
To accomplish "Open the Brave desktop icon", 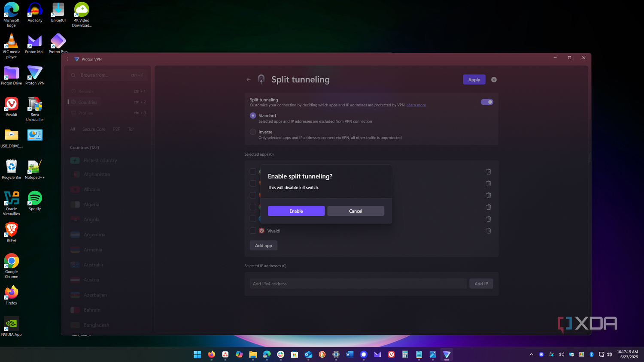I will tap(12, 232).
